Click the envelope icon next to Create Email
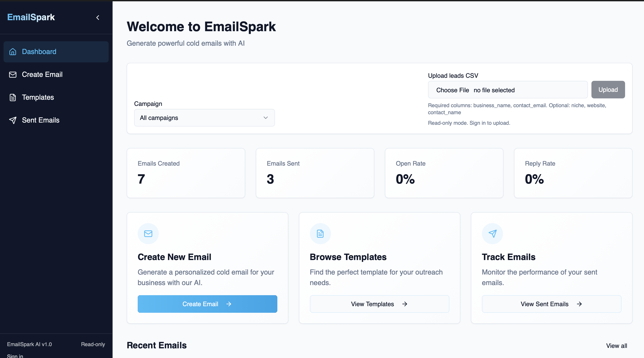Image resolution: width=644 pixels, height=358 pixels. coord(13,74)
